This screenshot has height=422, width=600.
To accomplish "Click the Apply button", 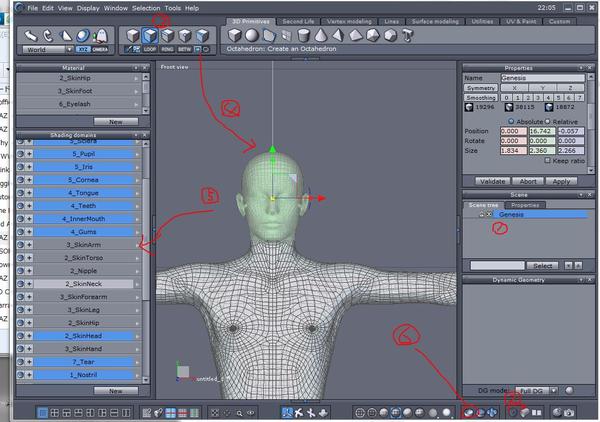I will [x=561, y=181].
